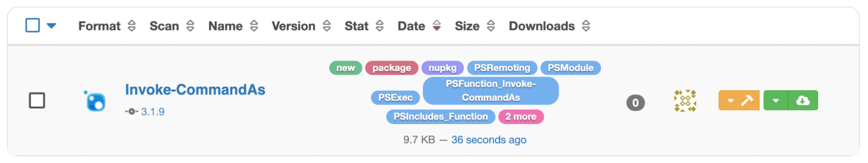
Task: Open the Invoke-CommandAs package link
Action: [x=195, y=90]
